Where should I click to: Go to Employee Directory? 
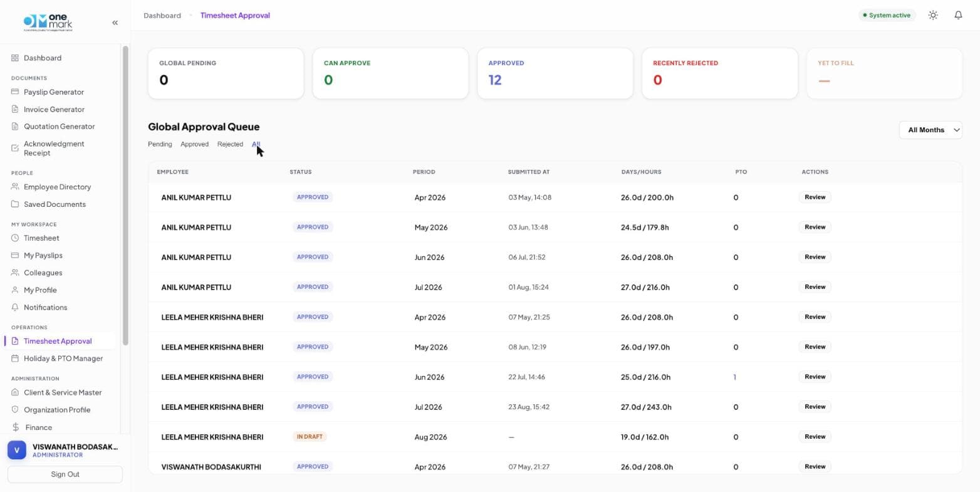coord(57,187)
